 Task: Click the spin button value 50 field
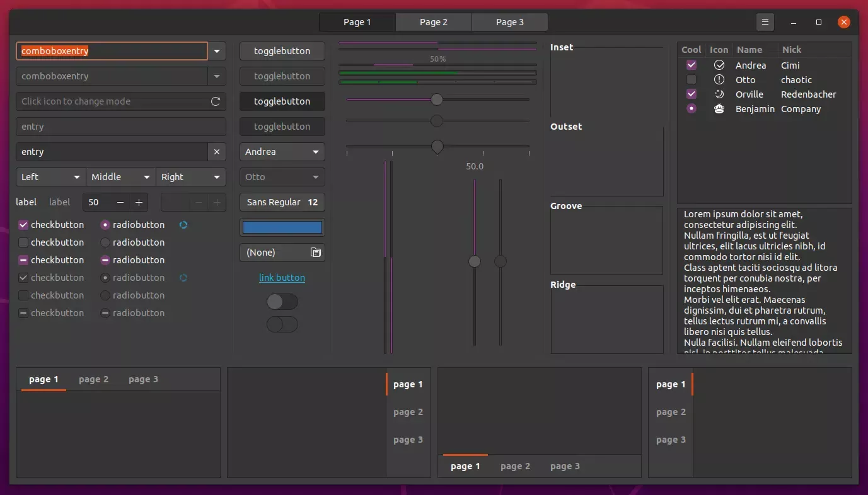pyautogui.click(x=97, y=202)
